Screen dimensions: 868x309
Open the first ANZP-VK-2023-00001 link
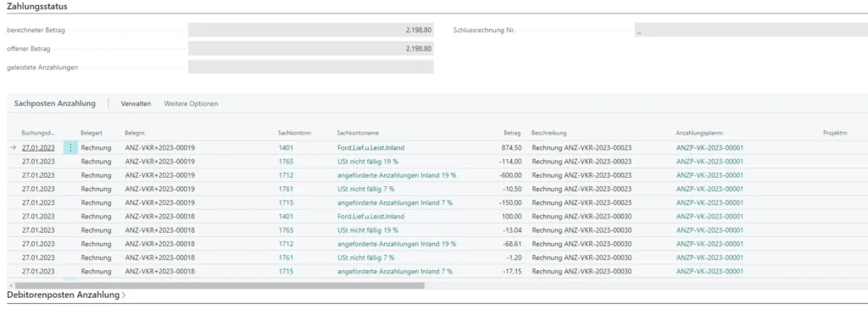click(709, 147)
